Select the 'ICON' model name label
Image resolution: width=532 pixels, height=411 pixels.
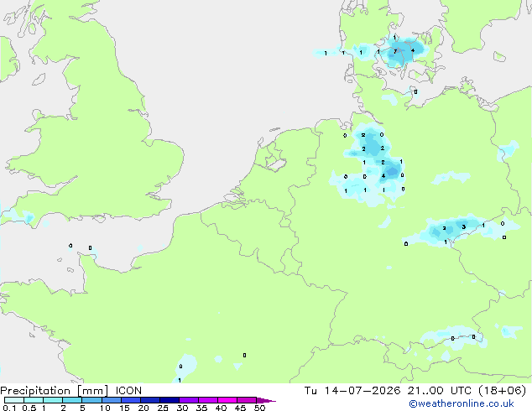point(128,391)
